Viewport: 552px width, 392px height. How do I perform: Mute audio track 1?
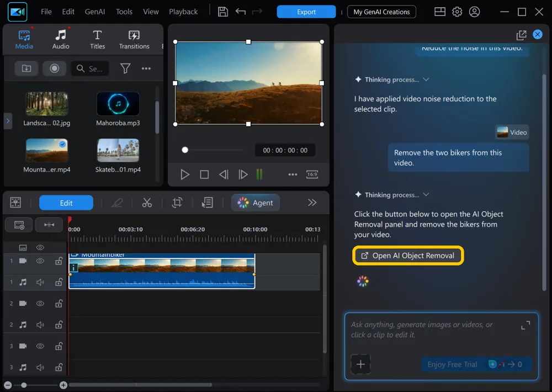click(40, 282)
